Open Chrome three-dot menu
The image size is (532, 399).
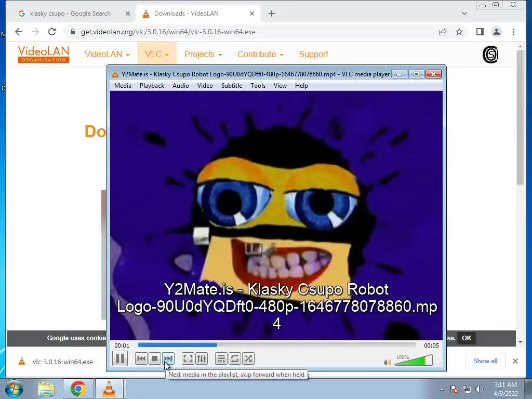click(x=513, y=32)
